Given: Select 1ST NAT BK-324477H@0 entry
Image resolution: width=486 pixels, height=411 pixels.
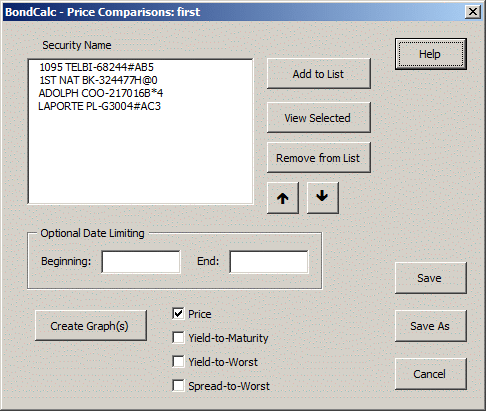Looking at the screenshot, I should point(98,80).
